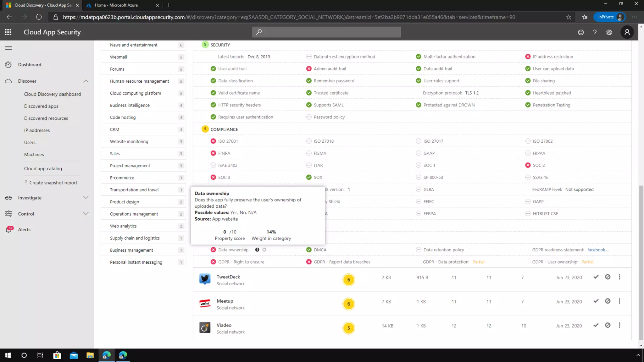Open the app launcher waffle icon
This screenshot has height=362, width=644.
click(8, 32)
